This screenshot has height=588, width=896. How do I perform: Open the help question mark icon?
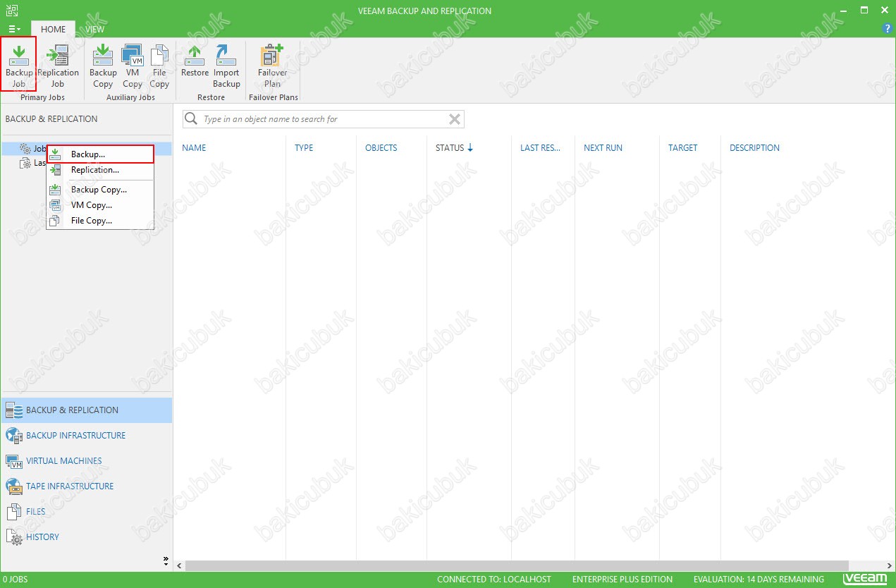click(888, 29)
